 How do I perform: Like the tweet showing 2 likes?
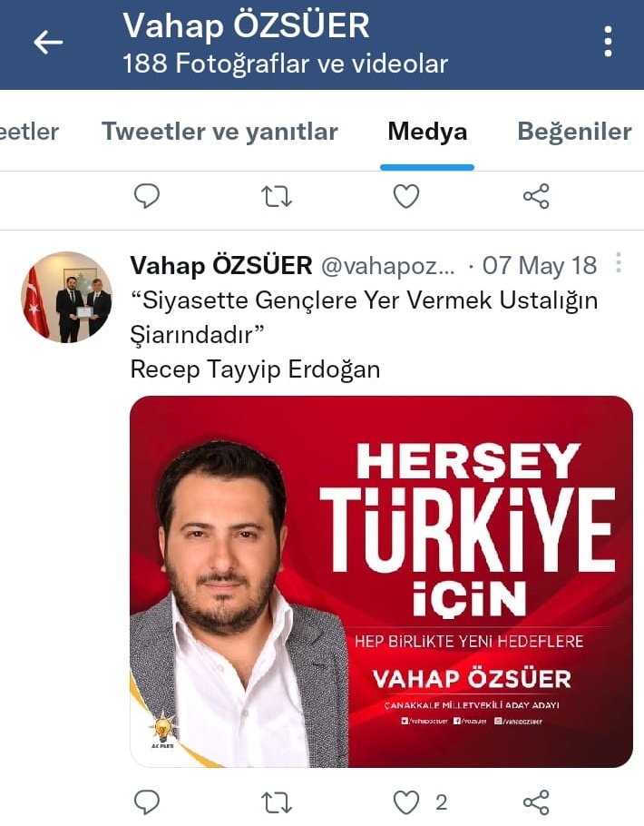tap(406, 802)
